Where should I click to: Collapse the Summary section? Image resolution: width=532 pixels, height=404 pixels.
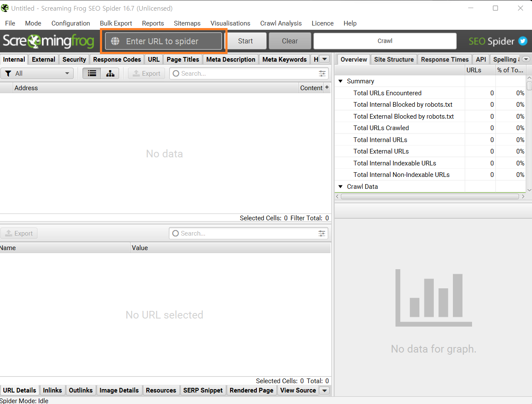click(340, 81)
